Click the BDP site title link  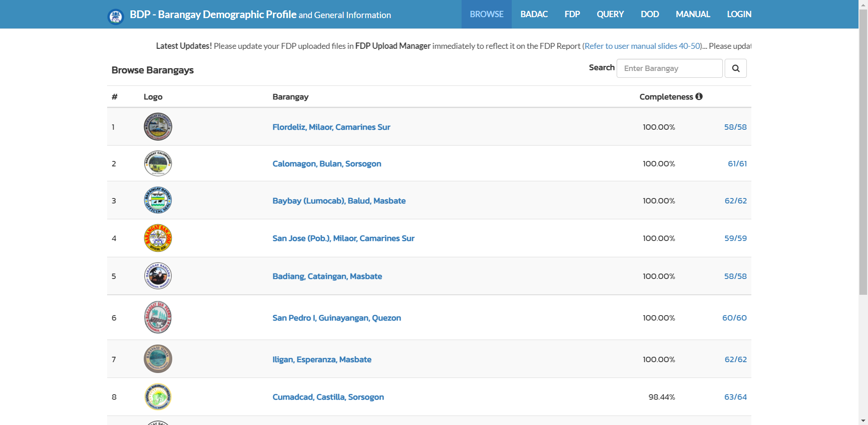pos(260,14)
